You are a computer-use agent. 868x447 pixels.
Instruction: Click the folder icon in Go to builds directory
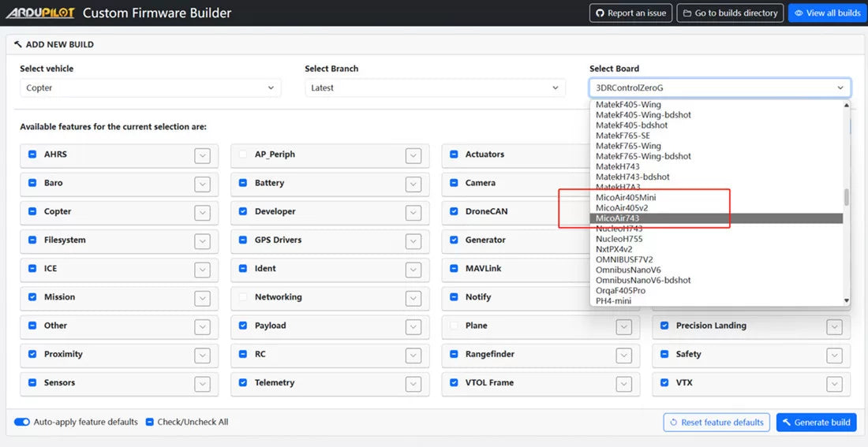[x=687, y=13]
